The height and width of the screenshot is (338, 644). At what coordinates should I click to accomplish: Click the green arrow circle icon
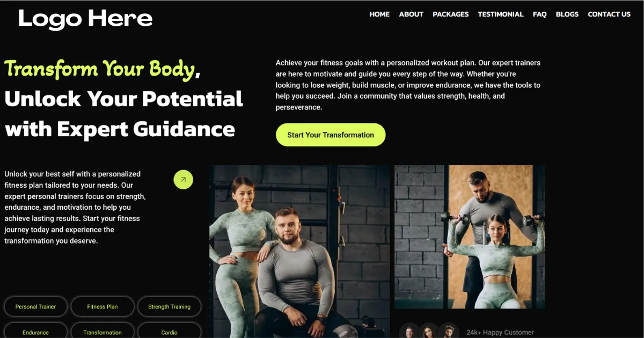pyautogui.click(x=183, y=180)
